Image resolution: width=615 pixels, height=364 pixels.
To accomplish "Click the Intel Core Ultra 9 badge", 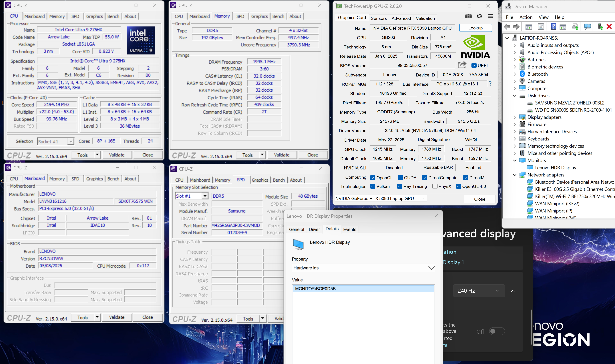I will [x=141, y=40].
